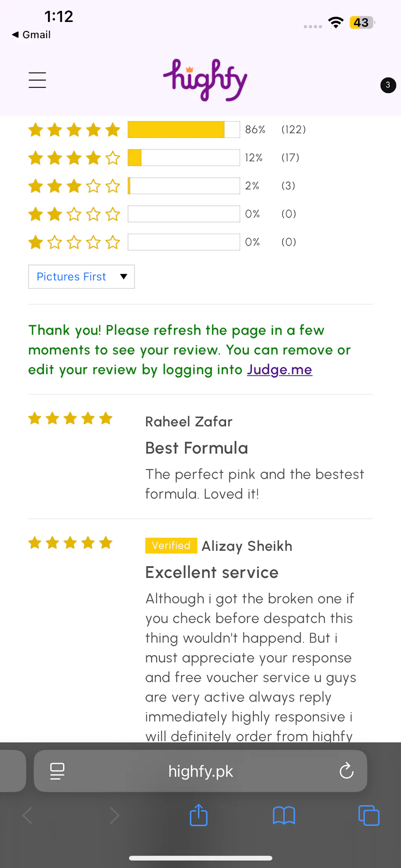Tap the highfy logo
Screen dimensions: 401x868
(x=205, y=80)
